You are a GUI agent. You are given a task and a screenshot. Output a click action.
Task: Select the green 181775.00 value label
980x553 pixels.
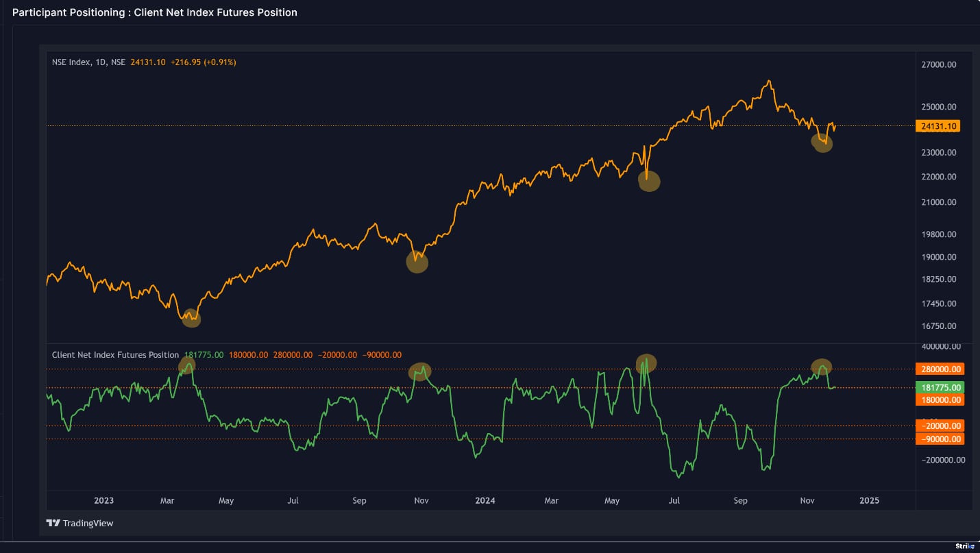click(939, 387)
